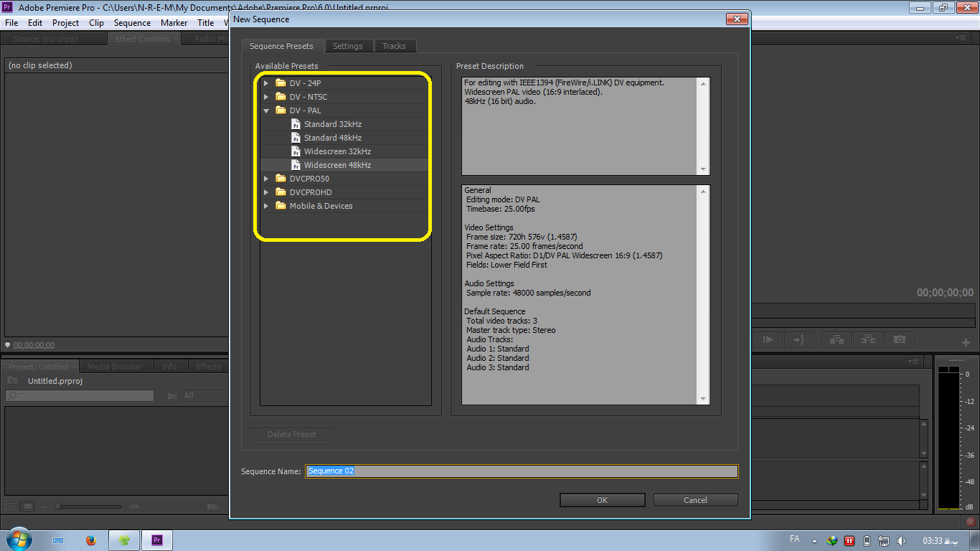Click the Sequence Name input field
This screenshot has width=980, height=551.
522,471
